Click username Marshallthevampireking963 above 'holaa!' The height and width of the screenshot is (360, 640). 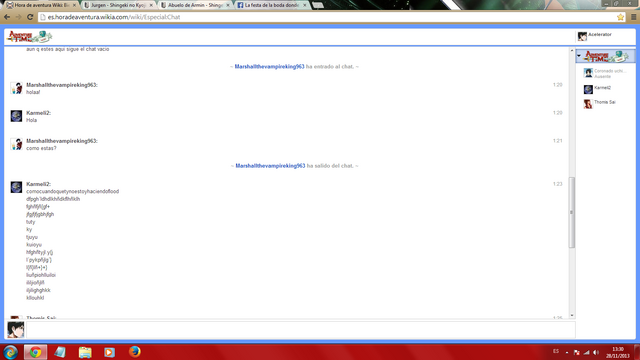pos(62,85)
